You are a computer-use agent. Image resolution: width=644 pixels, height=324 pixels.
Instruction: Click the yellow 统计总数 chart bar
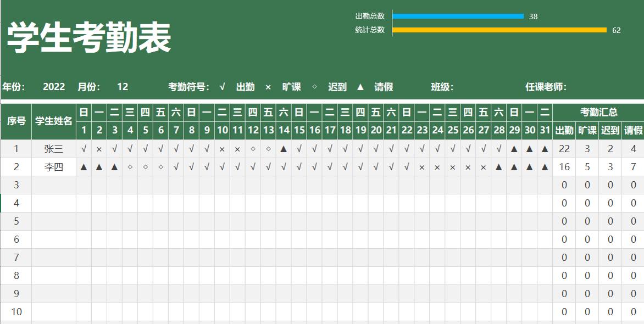point(499,30)
